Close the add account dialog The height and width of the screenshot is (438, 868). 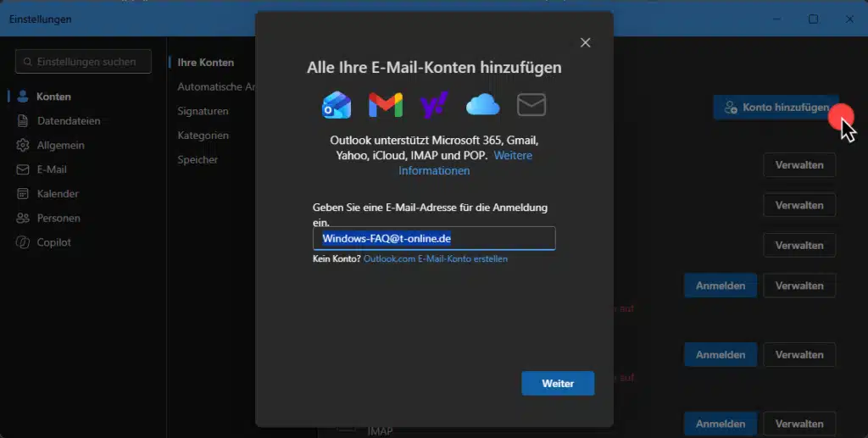point(585,42)
